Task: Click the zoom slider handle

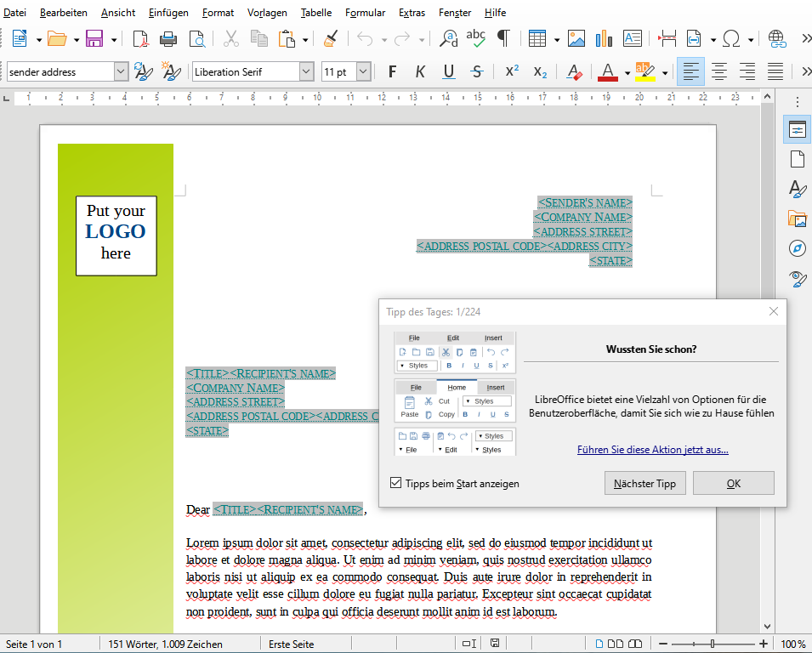Action: 713,644
